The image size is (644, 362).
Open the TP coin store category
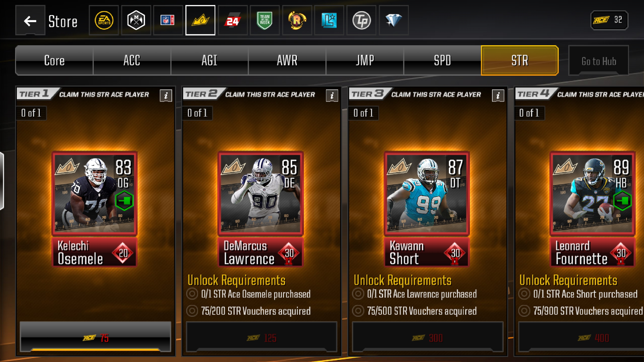[x=361, y=20]
